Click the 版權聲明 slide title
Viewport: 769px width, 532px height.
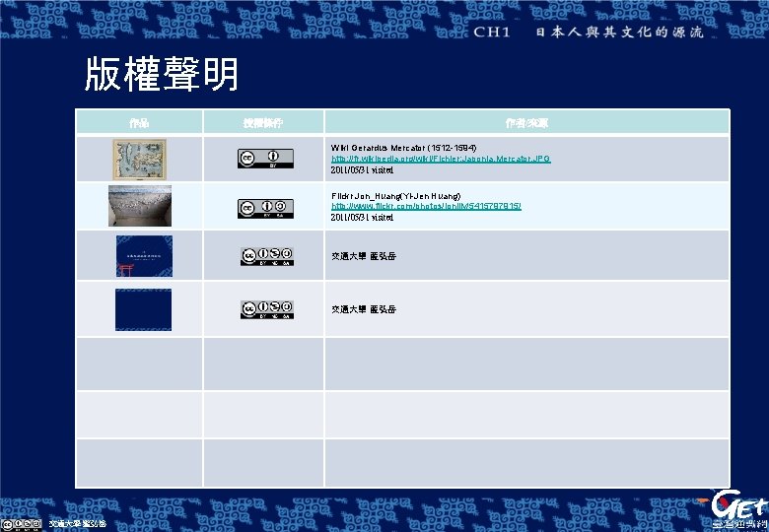162,74
